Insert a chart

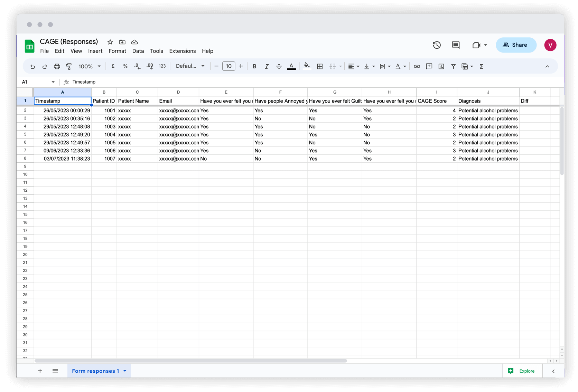[x=441, y=66]
